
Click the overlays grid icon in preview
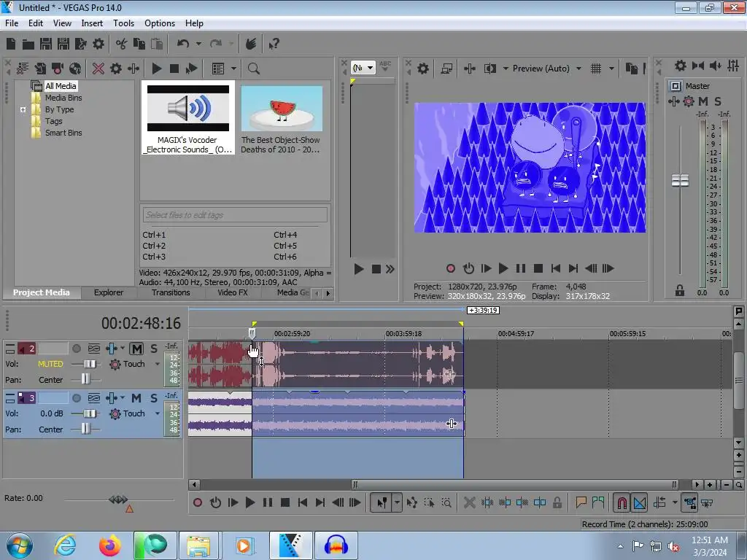click(596, 69)
